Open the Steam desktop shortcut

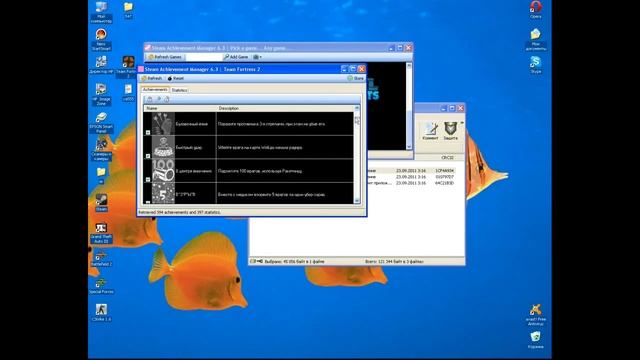[x=101, y=203]
